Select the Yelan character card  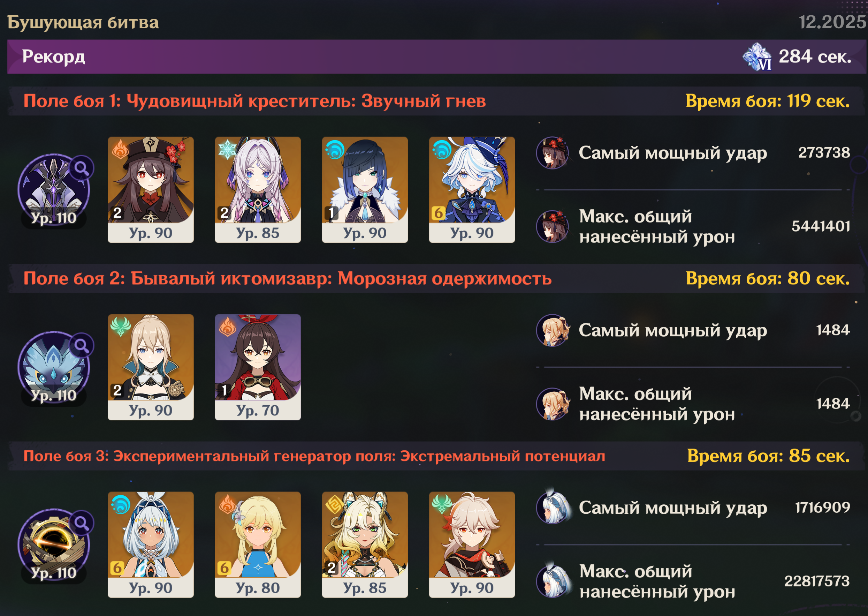365,190
